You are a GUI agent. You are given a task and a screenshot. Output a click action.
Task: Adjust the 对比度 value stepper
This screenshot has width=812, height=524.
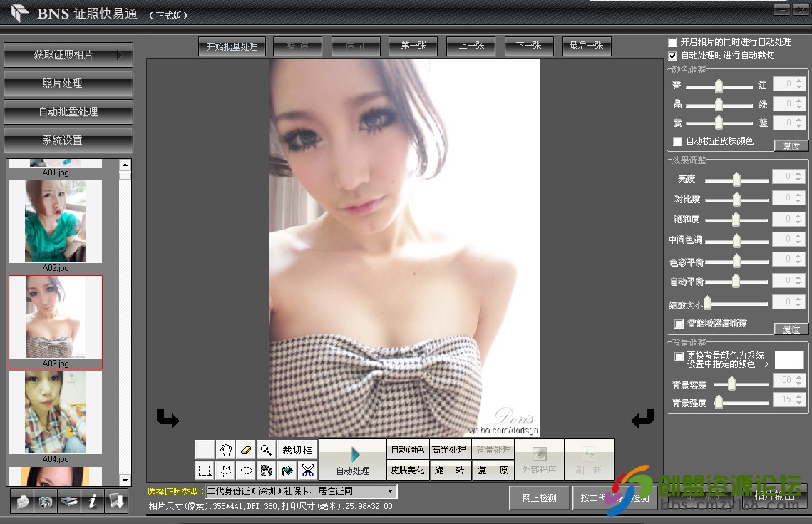click(x=799, y=197)
